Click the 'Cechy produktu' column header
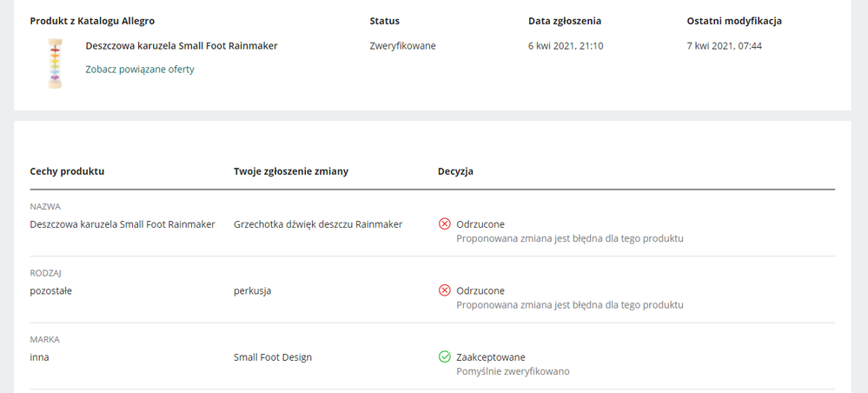The height and width of the screenshot is (393, 868). [x=67, y=171]
